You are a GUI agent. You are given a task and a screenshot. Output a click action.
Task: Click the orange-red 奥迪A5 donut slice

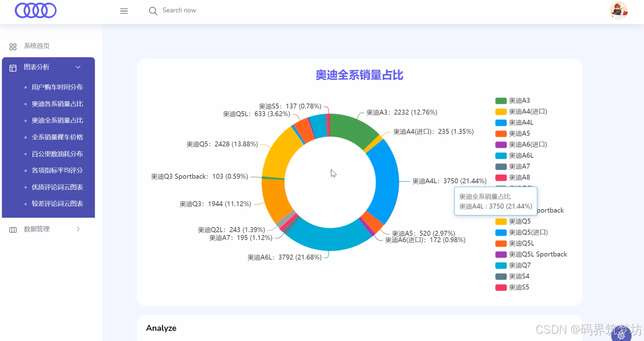coord(372,222)
